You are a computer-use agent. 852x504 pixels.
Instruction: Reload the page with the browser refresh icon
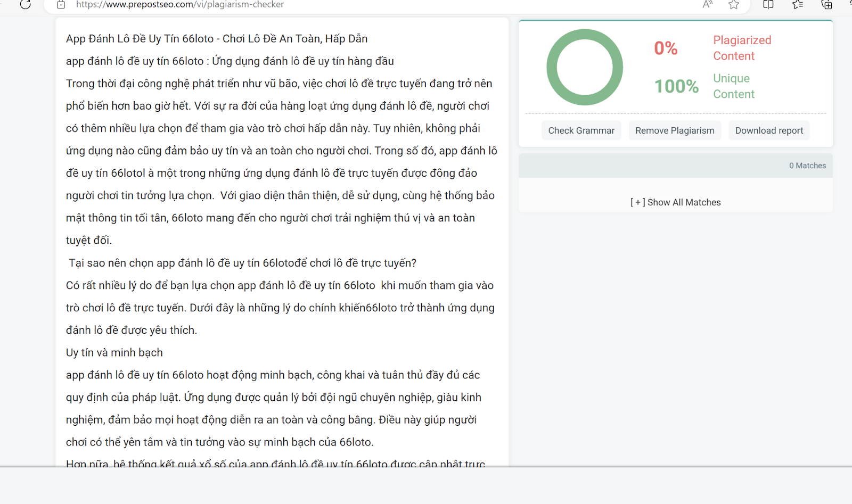[25, 4]
